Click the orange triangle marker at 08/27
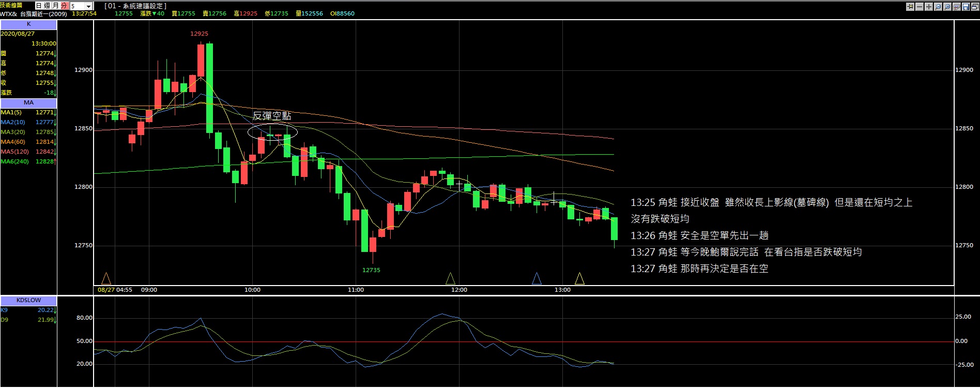This screenshot has width=980, height=388. click(x=106, y=279)
